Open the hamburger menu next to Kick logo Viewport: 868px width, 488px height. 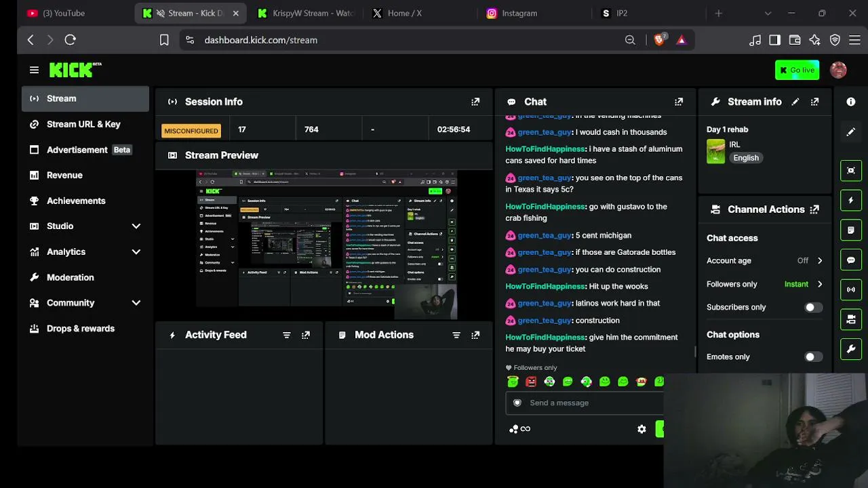pos(34,70)
